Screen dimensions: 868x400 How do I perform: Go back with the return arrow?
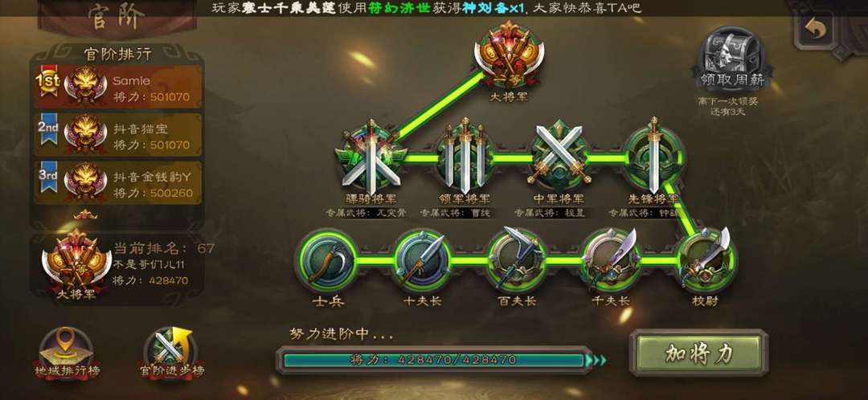pyautogui.click(x=813, y=28)
